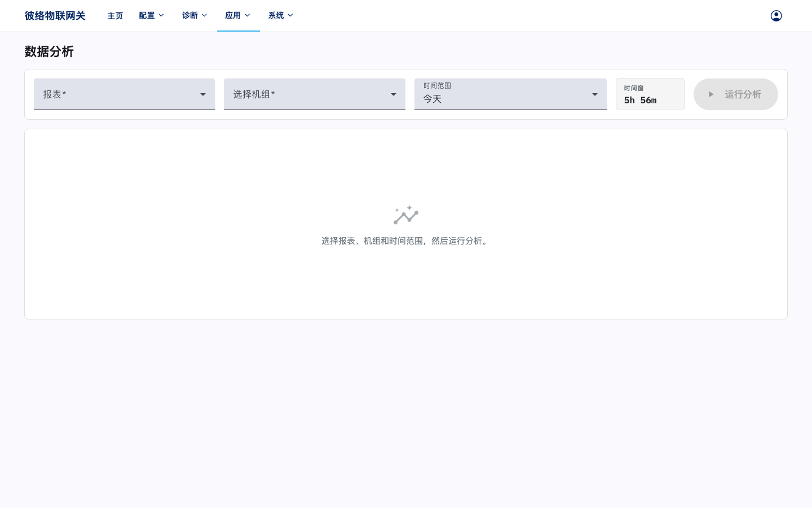Click the chart sparkle placeholder icon
The image size is (812, 508).
click(x=406, y=215)
